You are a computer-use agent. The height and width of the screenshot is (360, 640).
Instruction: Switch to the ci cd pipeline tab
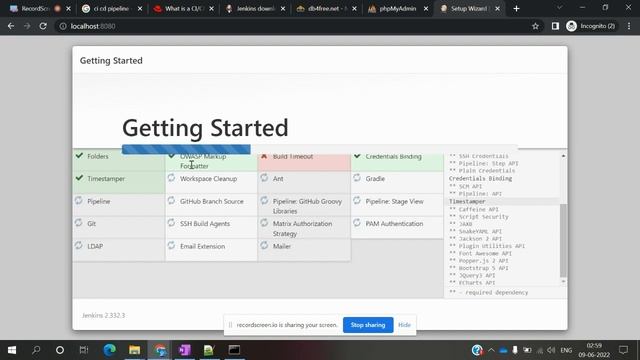(111, 9)
